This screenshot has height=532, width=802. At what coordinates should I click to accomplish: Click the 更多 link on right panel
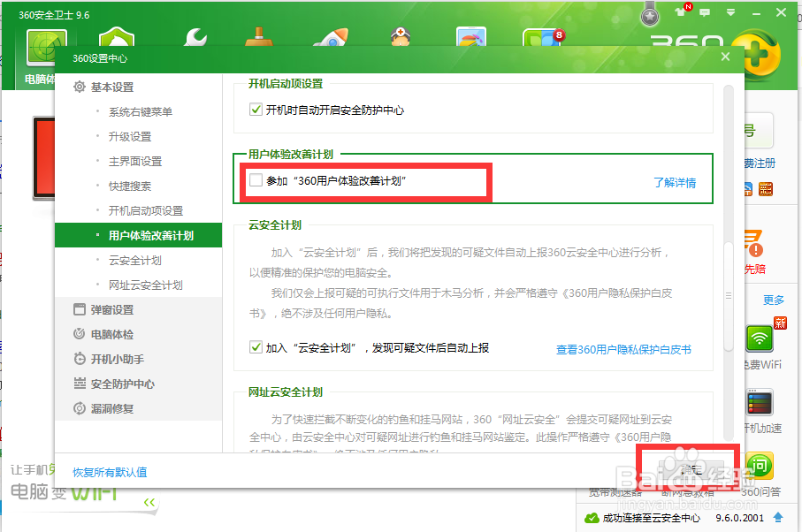774,300
